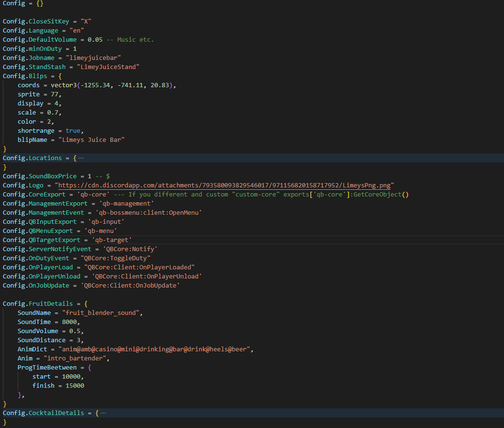
Task: Click the "intro_bartender" Anim string
Action: point(75,359)
